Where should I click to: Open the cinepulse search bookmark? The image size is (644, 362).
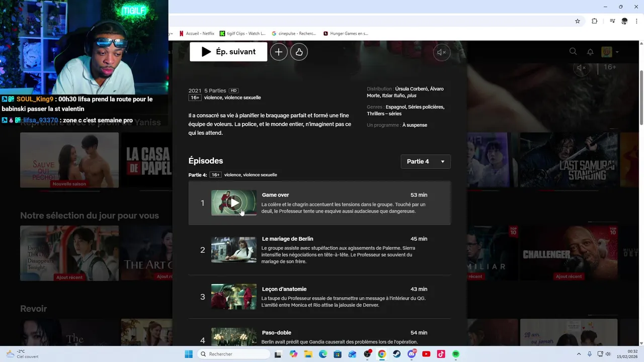[x=294, y=34]
